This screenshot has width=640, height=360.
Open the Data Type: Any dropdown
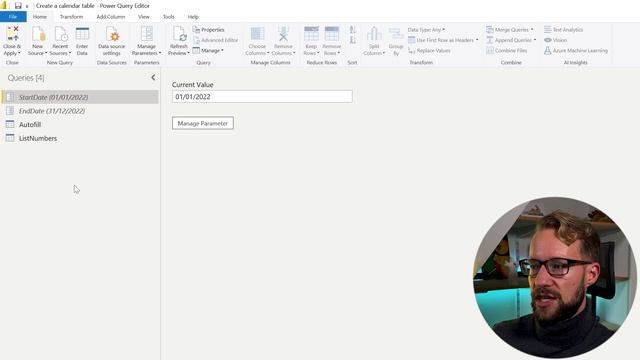(426, 30)
